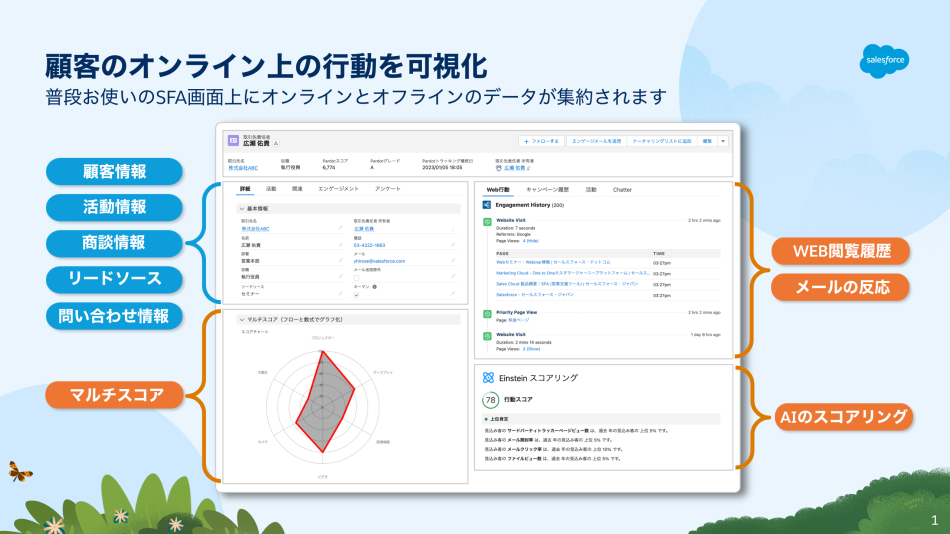Click the owner avatar icon beside 広瀬 佑貴

(498, 169)
